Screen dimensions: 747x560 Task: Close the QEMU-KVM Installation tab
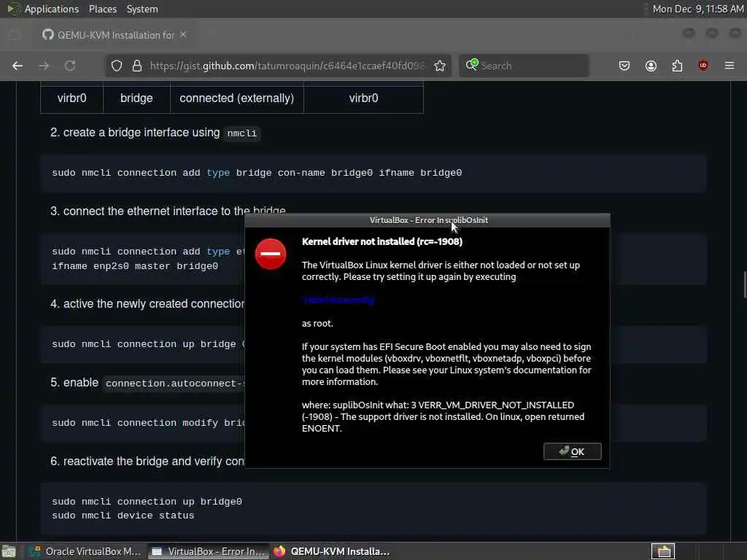183,35
